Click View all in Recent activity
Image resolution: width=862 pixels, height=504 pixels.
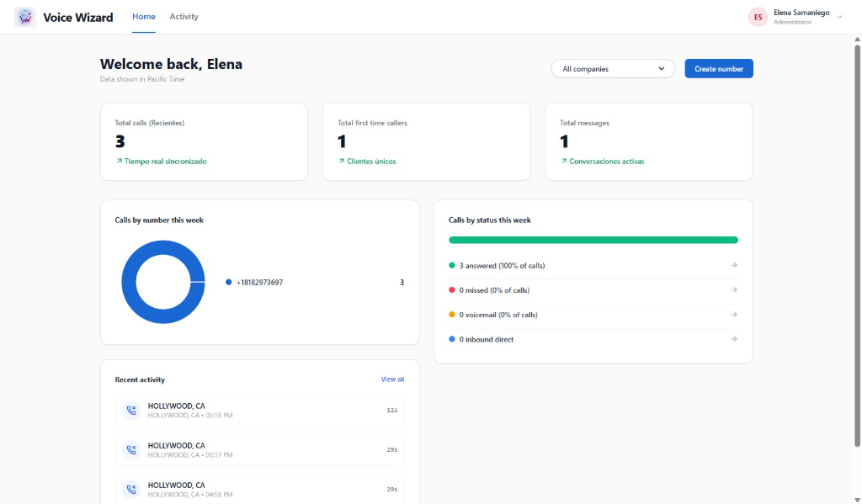392,379
